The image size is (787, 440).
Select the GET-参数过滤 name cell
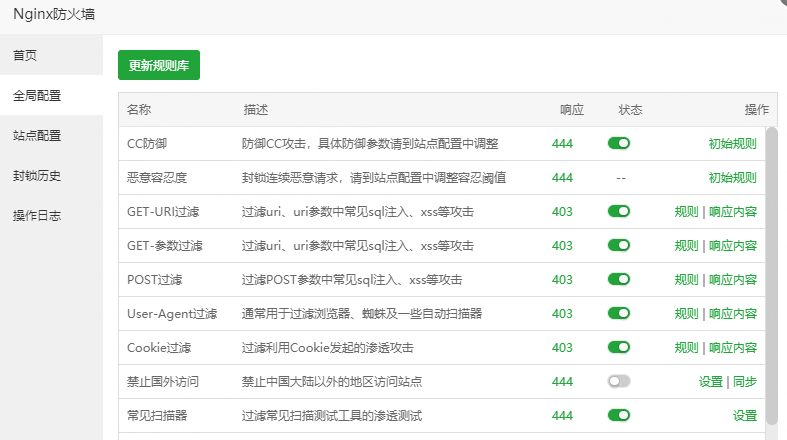pyautogui.click(x=165, y=246)
